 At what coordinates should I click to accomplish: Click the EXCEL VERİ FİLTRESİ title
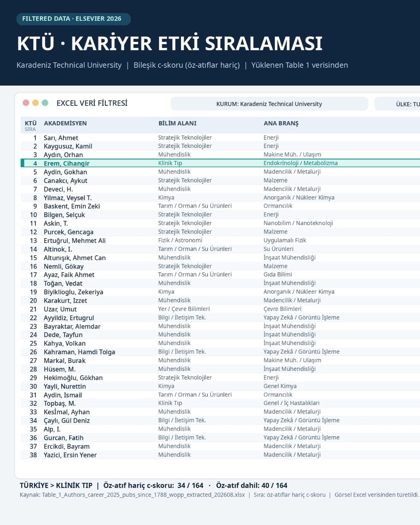(x=92, y=103)
